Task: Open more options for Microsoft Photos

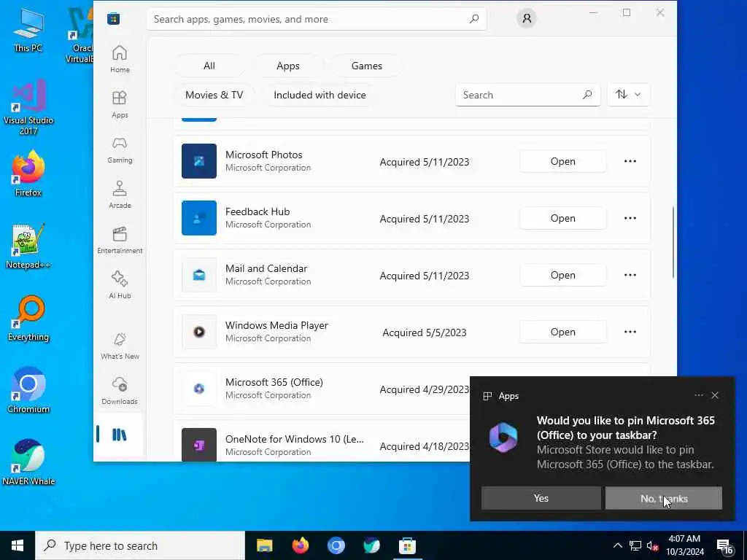Action: pos(630,161)
